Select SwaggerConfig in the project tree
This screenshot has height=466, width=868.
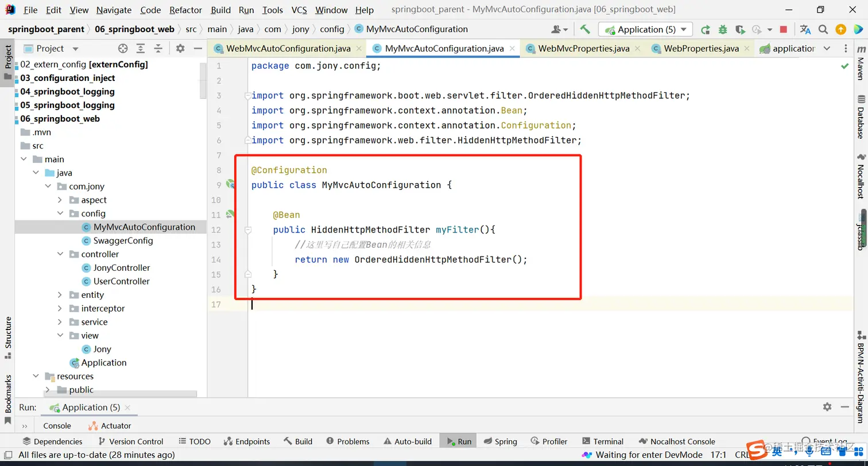pyautogui.click(x=123, y=240)
